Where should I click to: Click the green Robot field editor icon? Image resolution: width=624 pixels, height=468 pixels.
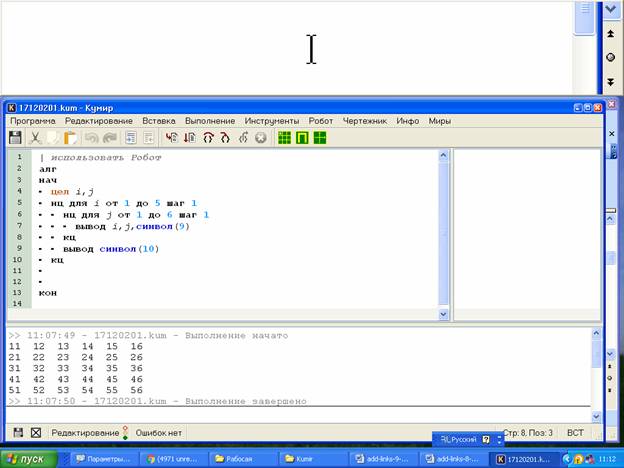tap(302, 138)
